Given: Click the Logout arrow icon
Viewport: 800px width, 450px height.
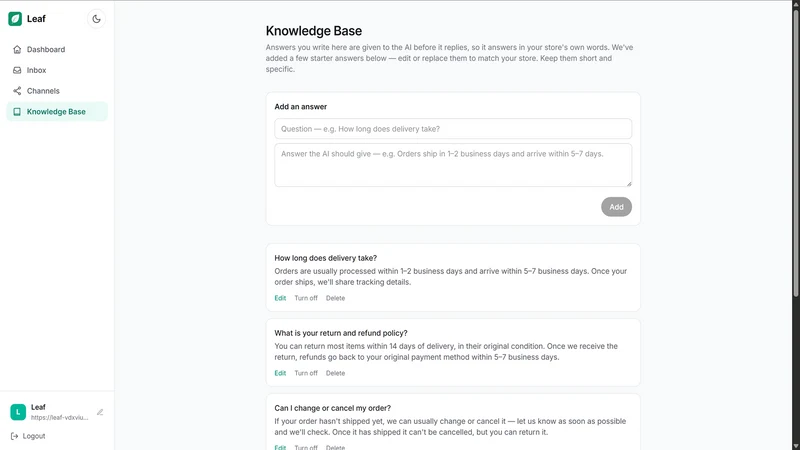Looking at the screenshot, I should (14, 436).
